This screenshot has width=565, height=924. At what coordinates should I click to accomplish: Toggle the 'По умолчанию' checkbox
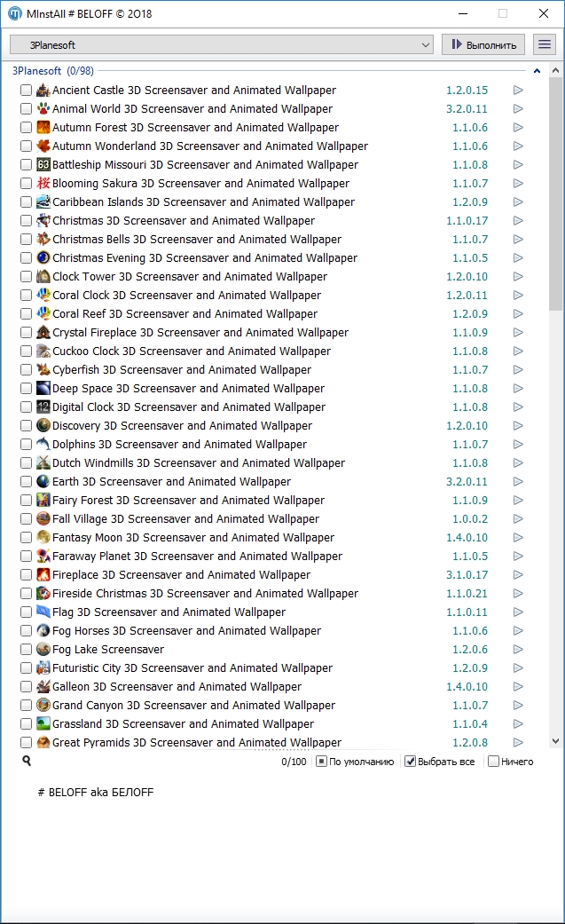click(321, 762)
